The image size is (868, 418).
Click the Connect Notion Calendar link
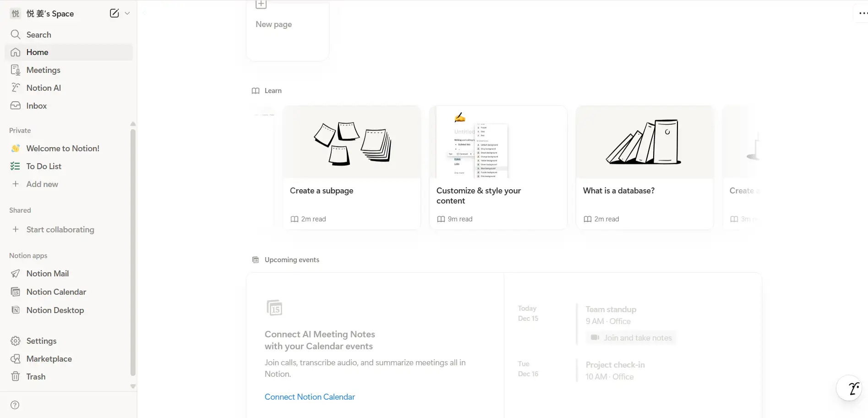click(x=310, y=397)
